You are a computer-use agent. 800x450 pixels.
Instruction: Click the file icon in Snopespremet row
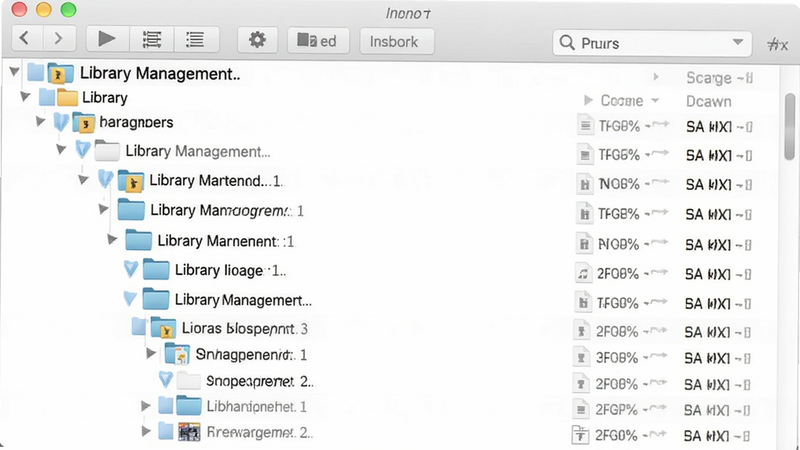(581, 384)
